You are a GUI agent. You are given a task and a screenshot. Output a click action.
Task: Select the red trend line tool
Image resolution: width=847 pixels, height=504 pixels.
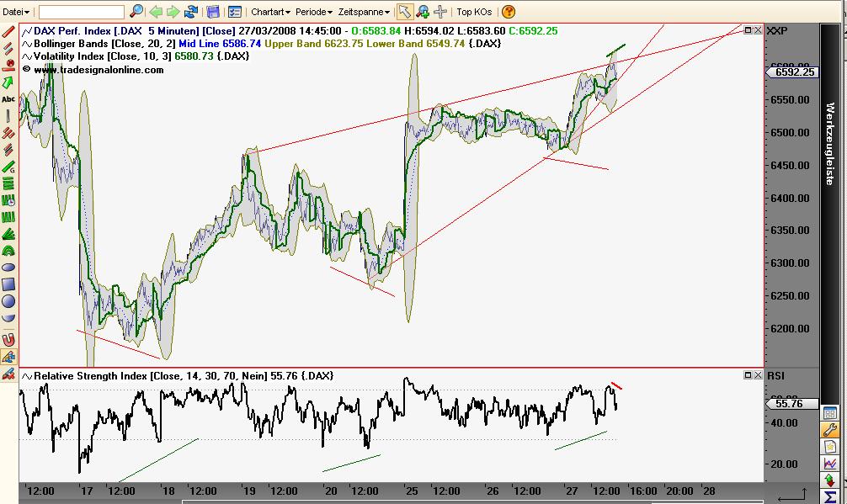[x=8, y=32]
